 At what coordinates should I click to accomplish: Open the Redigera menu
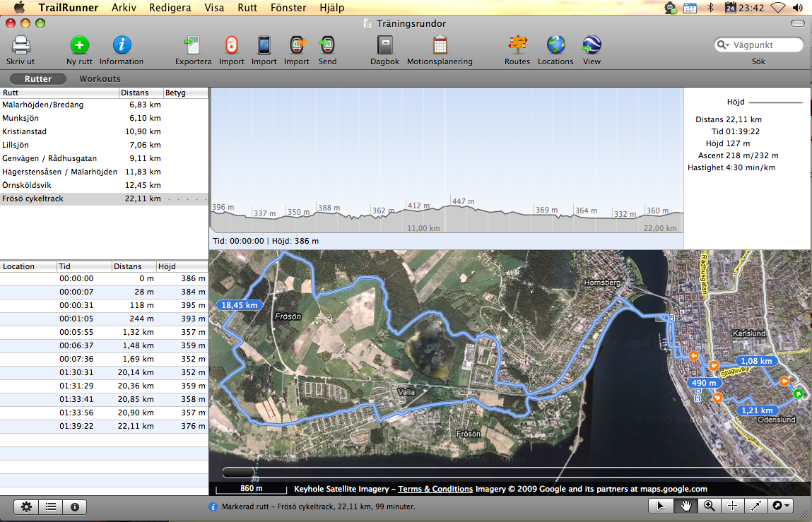click(170, 8)
